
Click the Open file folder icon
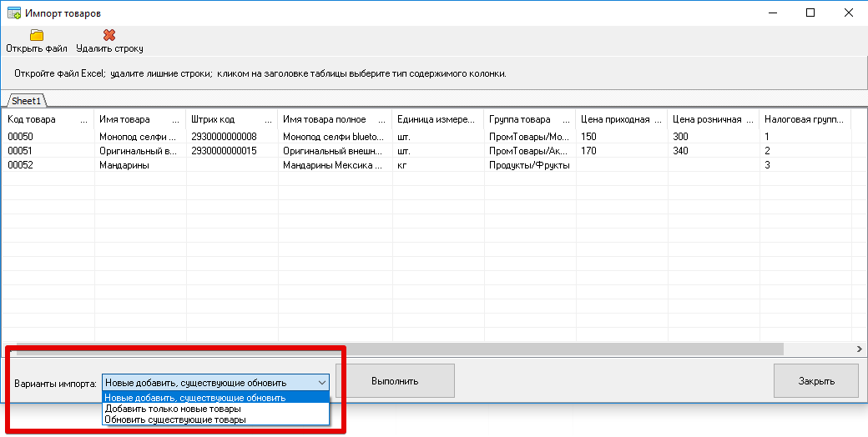tap(36, 35)
